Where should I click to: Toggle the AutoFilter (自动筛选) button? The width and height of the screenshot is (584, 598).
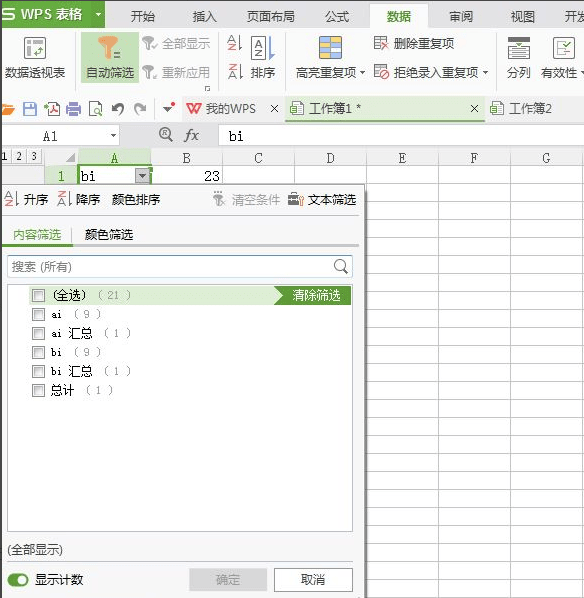(110, 58)
